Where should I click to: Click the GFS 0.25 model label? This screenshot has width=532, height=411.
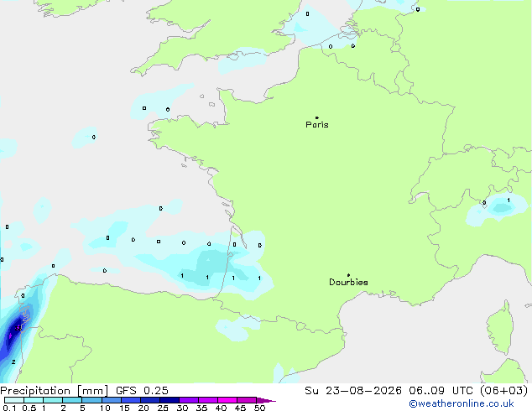pos(142,391)
